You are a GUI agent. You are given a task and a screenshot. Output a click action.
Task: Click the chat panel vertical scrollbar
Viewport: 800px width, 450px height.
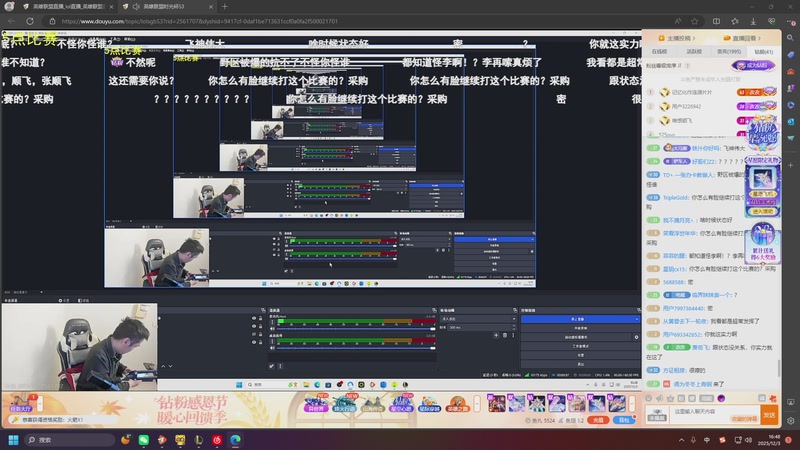coord(779,367)
